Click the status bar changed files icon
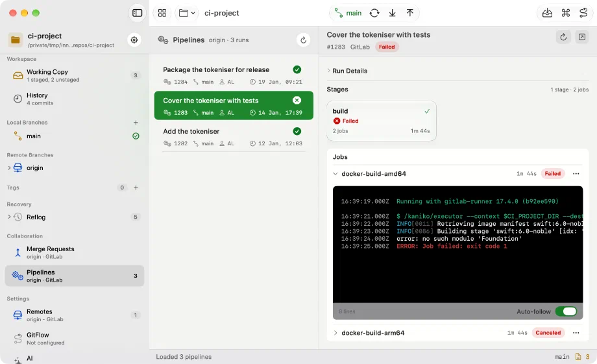The height and width of the screenshot is (364, 597). point(578,357)
